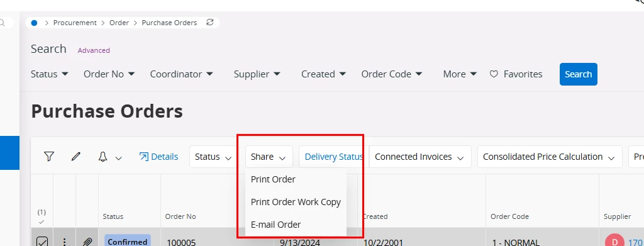Sort by Created column header

(x=375, y=216)
